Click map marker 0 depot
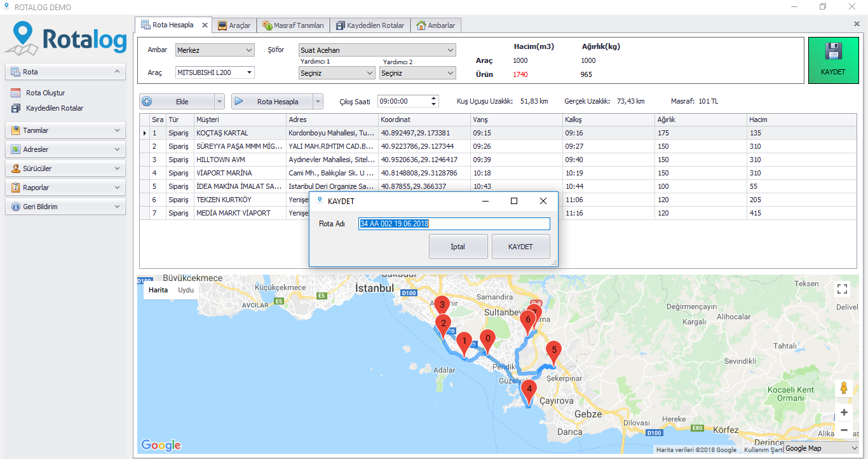This screenshot has width=868, height=459. point(487,342)
